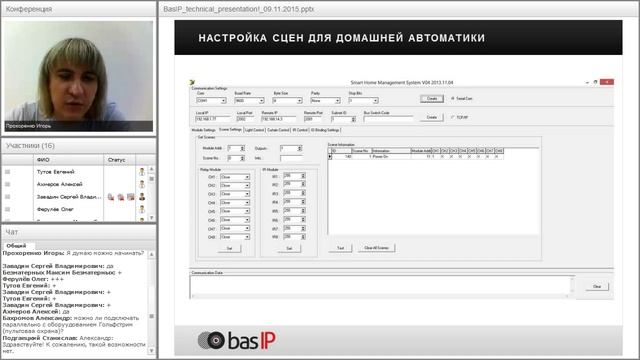
Task: Click third status icon for Завадин Сергей
Action: click(131, 197)
